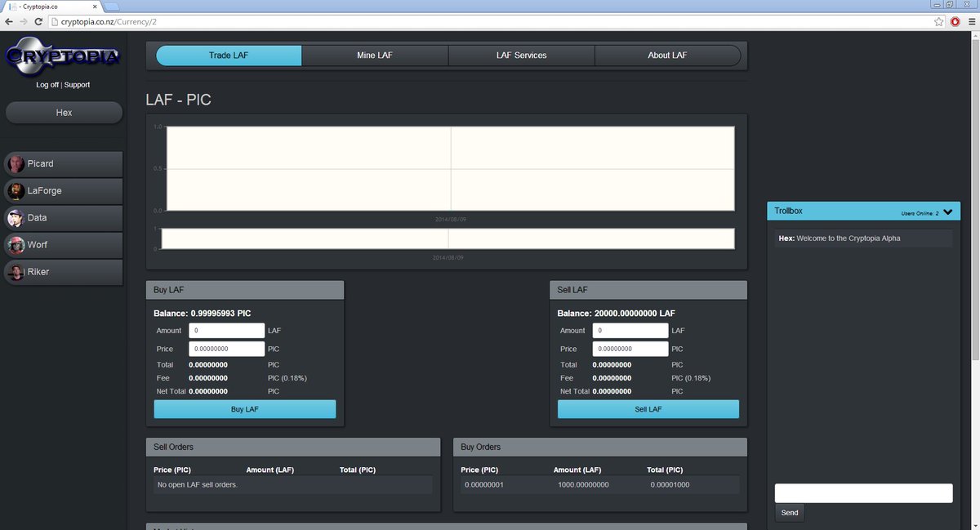Collapse the Trollbox panel chevron

pyautogui.click(x=948, y=211)
